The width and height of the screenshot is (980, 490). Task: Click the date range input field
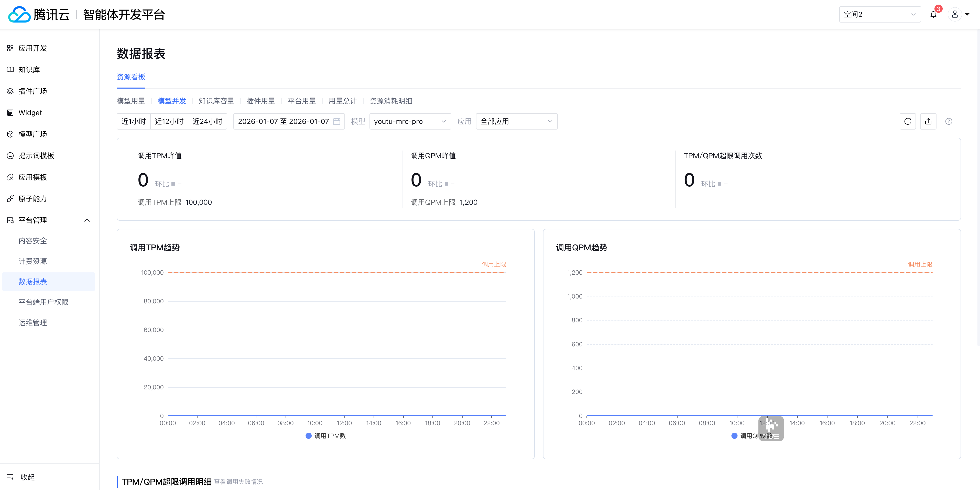pyautogui.click(x=284, y=121)
